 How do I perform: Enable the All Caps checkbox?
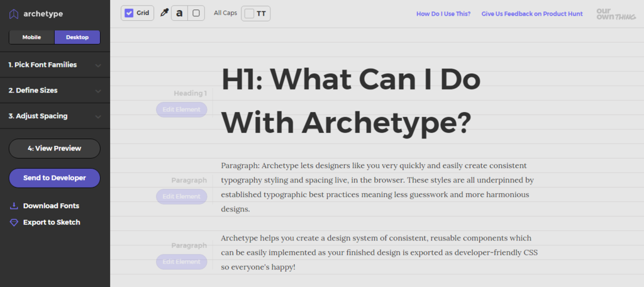point(249,14)
